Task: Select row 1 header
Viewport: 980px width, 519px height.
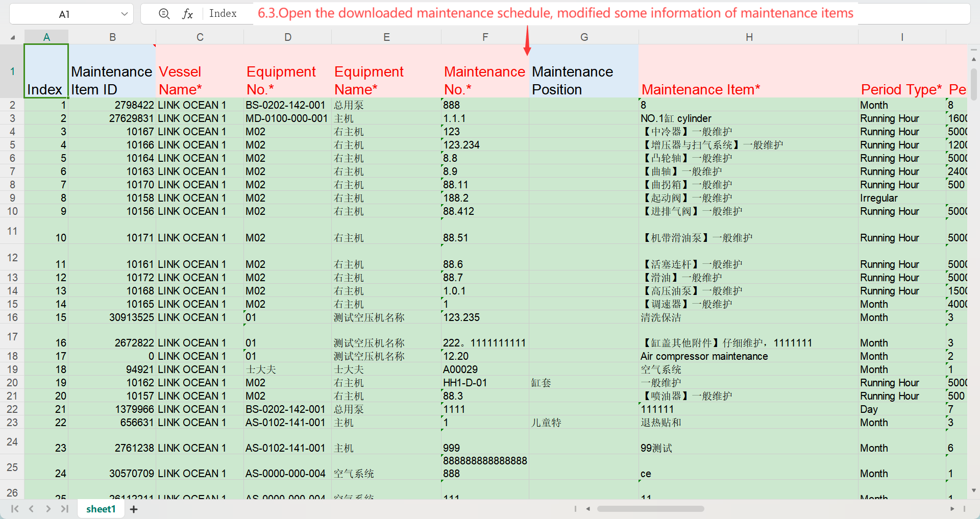Action: tap(12, 71)
